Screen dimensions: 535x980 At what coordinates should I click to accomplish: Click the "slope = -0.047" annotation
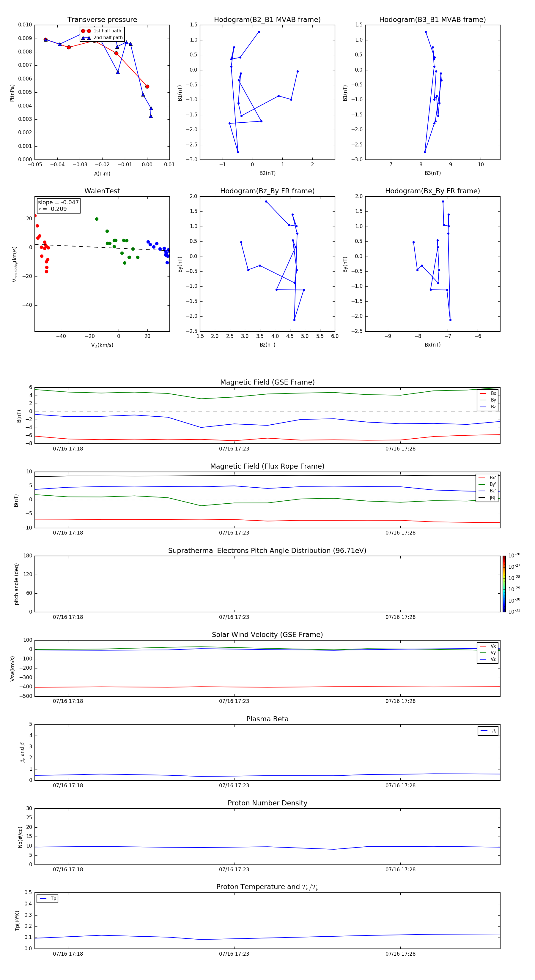(x=58, y=203)
